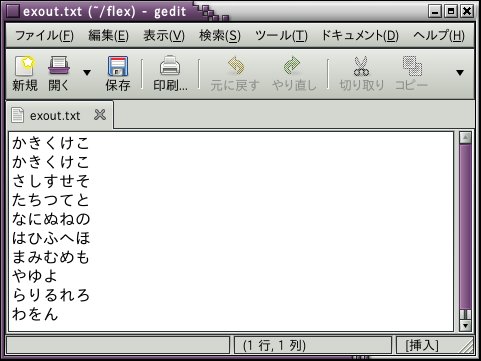Click the resize grip at window corner
Image resolution: width=481 pixels, height=361 pixels.
467,347
